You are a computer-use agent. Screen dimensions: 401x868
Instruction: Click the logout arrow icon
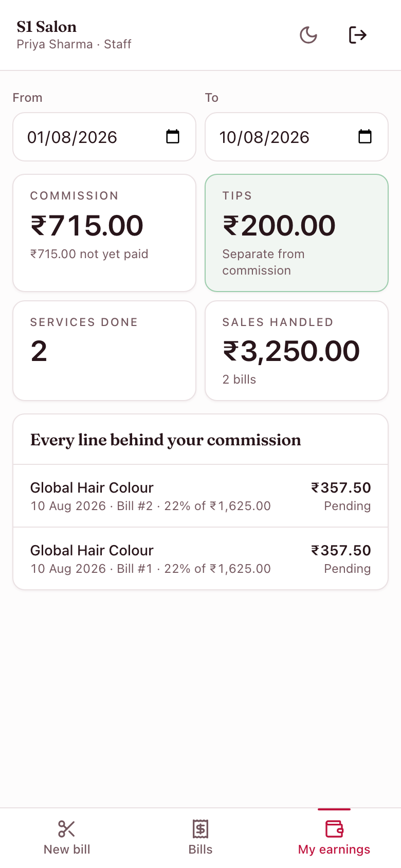coord(357,35)
